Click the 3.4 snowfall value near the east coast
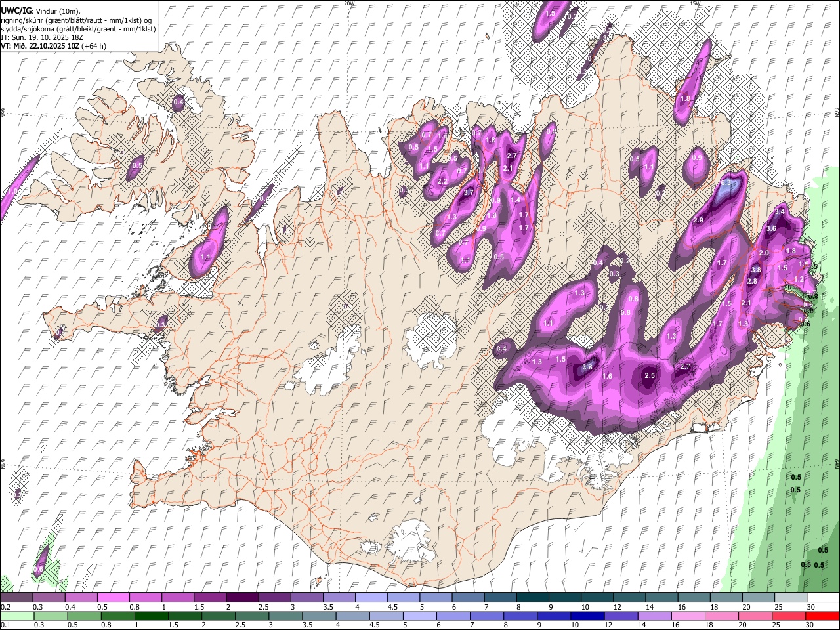The height and width of the screenshot is (630, 840). point(780,212)
